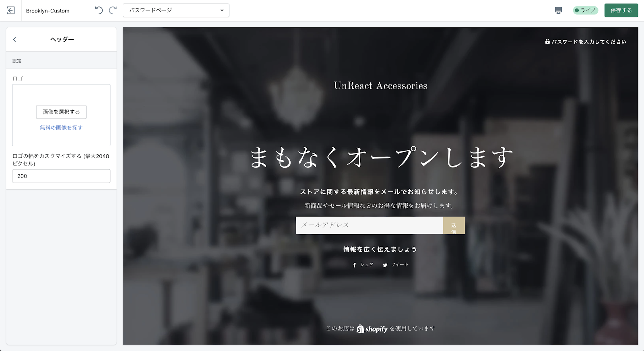Undo the last change
Image resolution: width=644 pixels, height=351 pixels.
(99, 10)
